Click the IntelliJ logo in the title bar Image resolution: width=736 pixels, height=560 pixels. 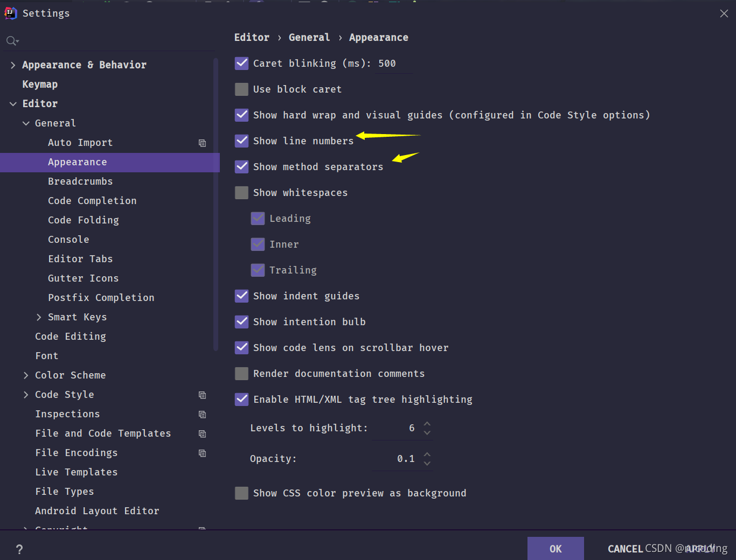[x=11, y=13]
